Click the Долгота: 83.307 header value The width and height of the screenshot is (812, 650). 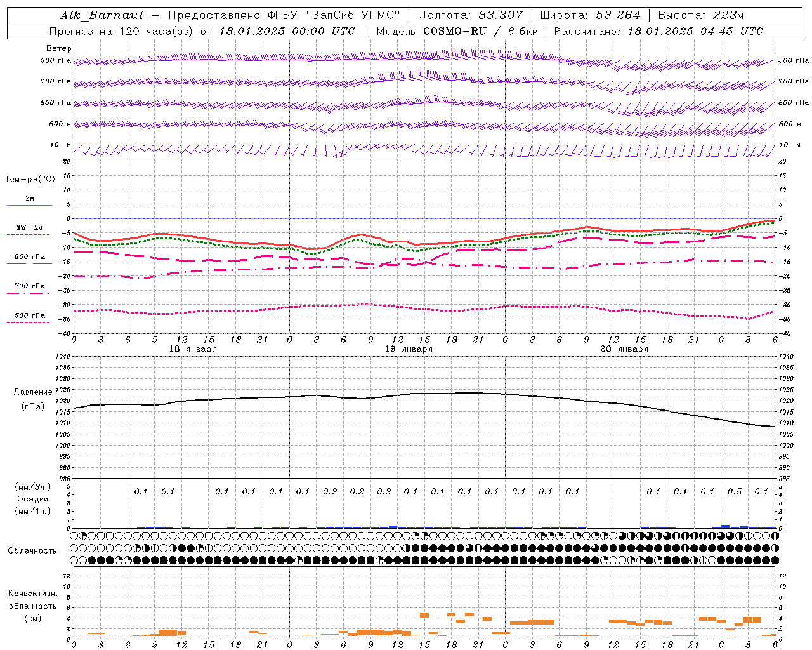[x=471, y=15]
